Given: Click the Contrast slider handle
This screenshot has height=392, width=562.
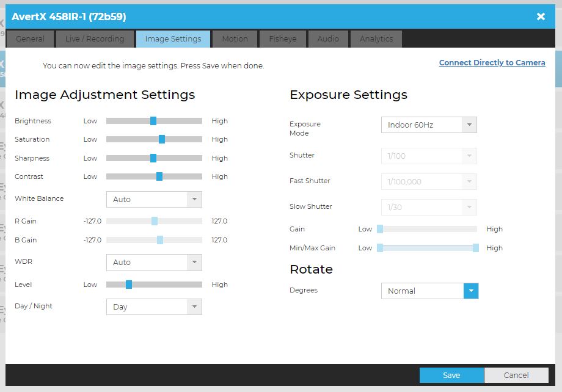Looking at the screenshot, I should pyautogui.click(x=159, y=176).
